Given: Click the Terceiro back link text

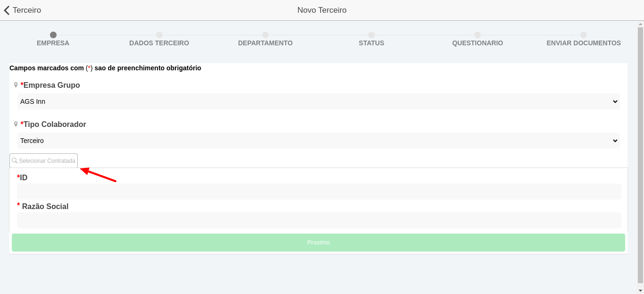Looking at the screenshot, I should coord(27,10).
